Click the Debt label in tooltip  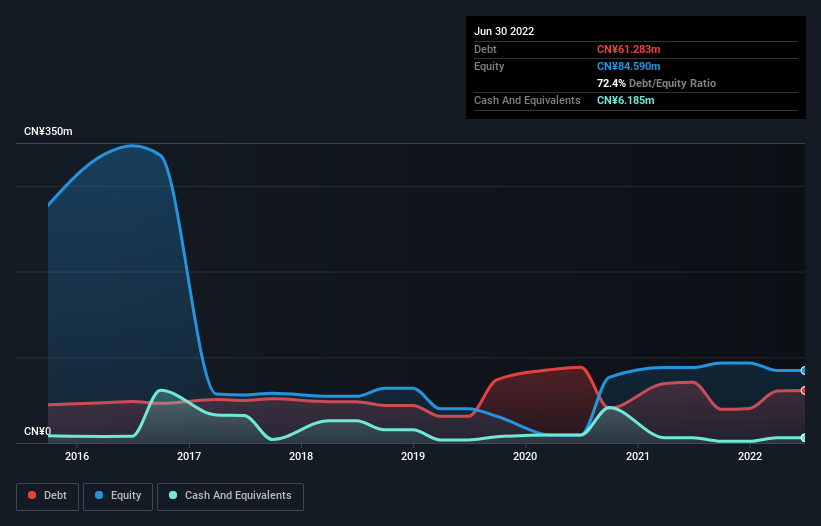(485, 49)
